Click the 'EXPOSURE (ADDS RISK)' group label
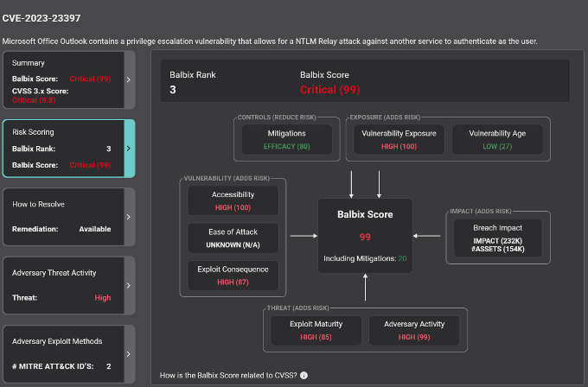The width and height of the screenshot is (588, 387). coord(385,117)
